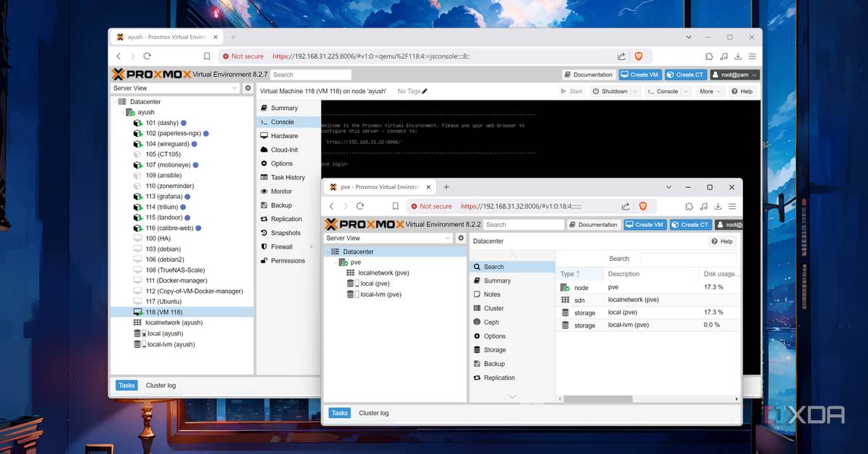Click the Search field in Datacenter panel
Viewport: 868px width, 454px height.
coord(688,258)
